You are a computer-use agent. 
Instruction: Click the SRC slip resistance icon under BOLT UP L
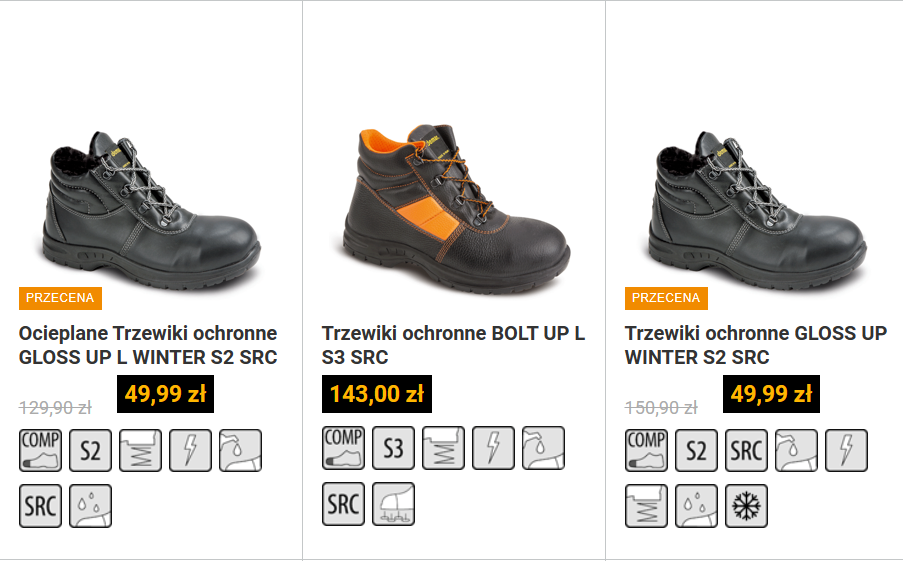click(x=343, y=503)
